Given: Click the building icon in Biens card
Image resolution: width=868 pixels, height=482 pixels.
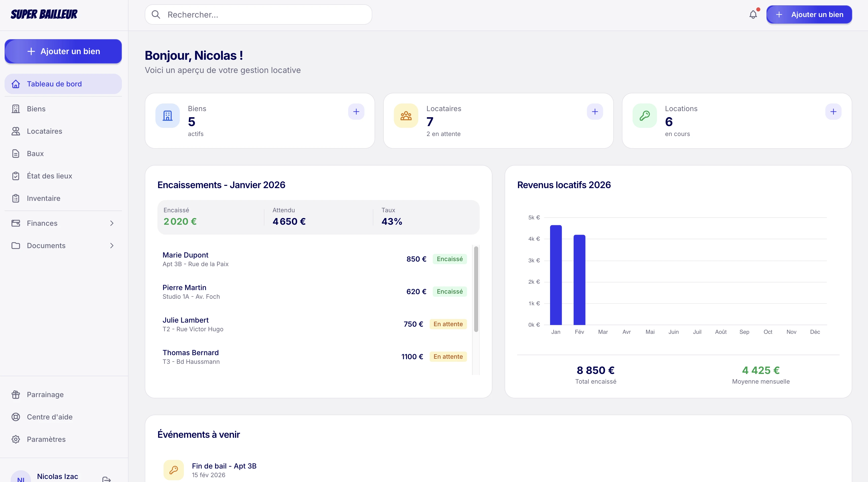Looking at the screenshot, I should point(167,116).
